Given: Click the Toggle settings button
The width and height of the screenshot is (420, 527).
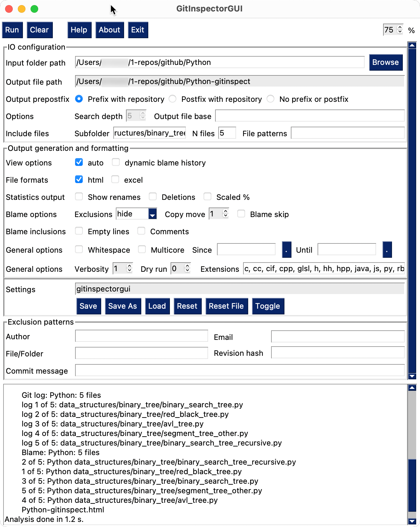Looking at the screenshot, I should point(268,306).
